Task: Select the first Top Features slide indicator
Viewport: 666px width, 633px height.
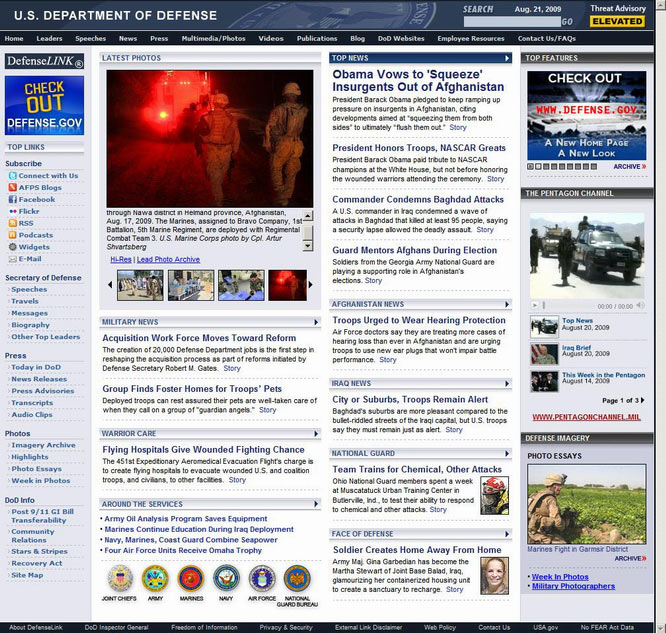Action: 530,167
